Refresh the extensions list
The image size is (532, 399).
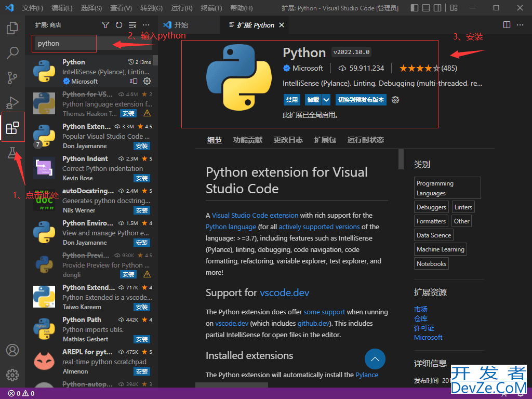tap(119, 25)
